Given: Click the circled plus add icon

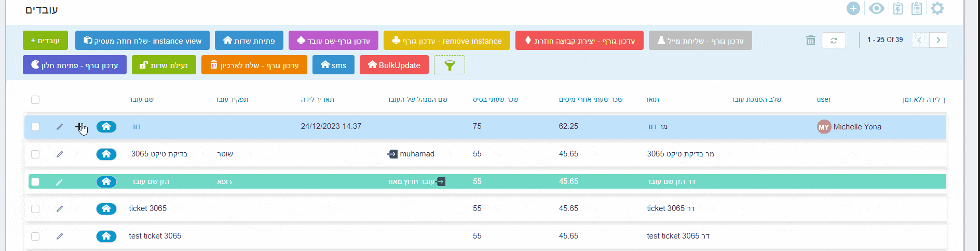Looking at the screenshot, I should 853,8.
